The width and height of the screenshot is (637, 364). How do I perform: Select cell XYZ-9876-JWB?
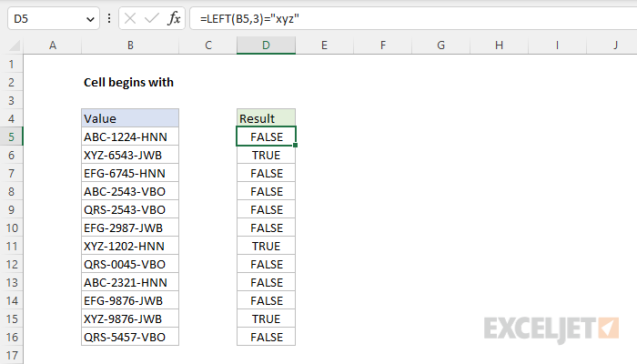tap(130, 318)
